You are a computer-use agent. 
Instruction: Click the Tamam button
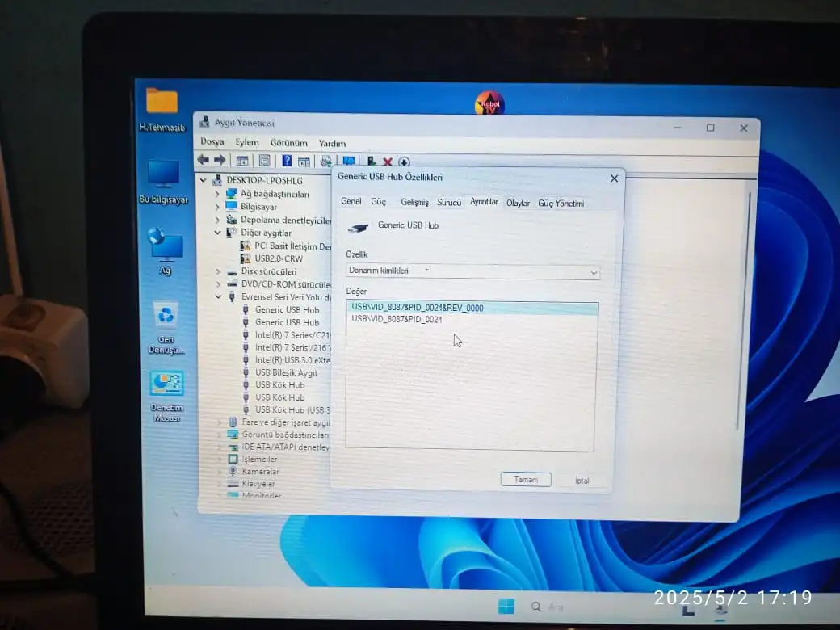526,480
